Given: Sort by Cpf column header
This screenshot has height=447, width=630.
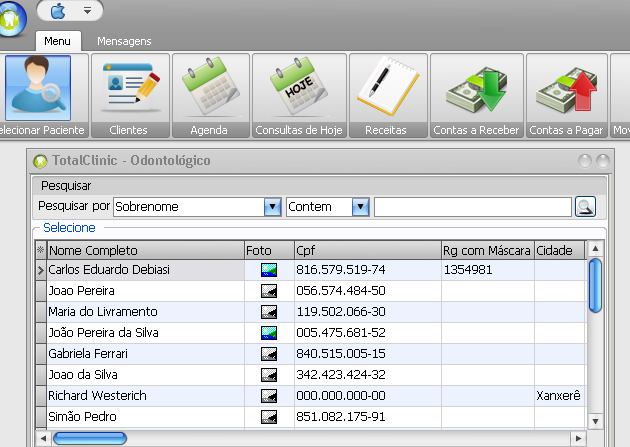Looking at the screenshot, I should (367, 250).
